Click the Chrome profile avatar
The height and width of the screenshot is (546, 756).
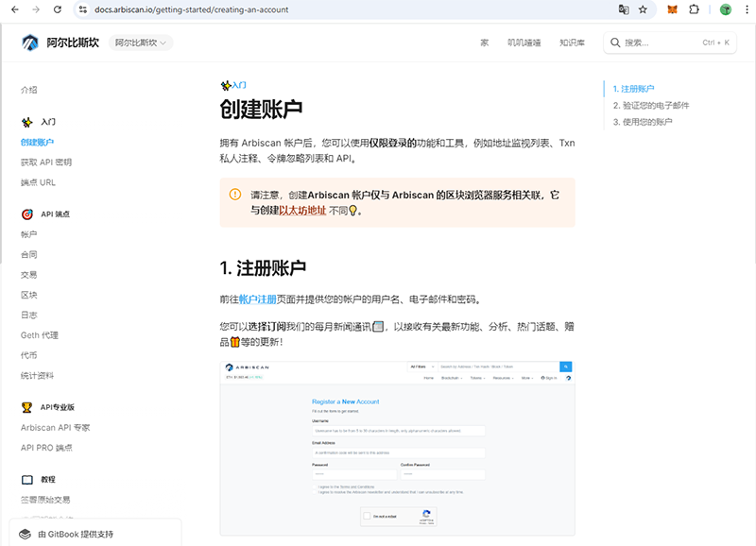[726, 9]
